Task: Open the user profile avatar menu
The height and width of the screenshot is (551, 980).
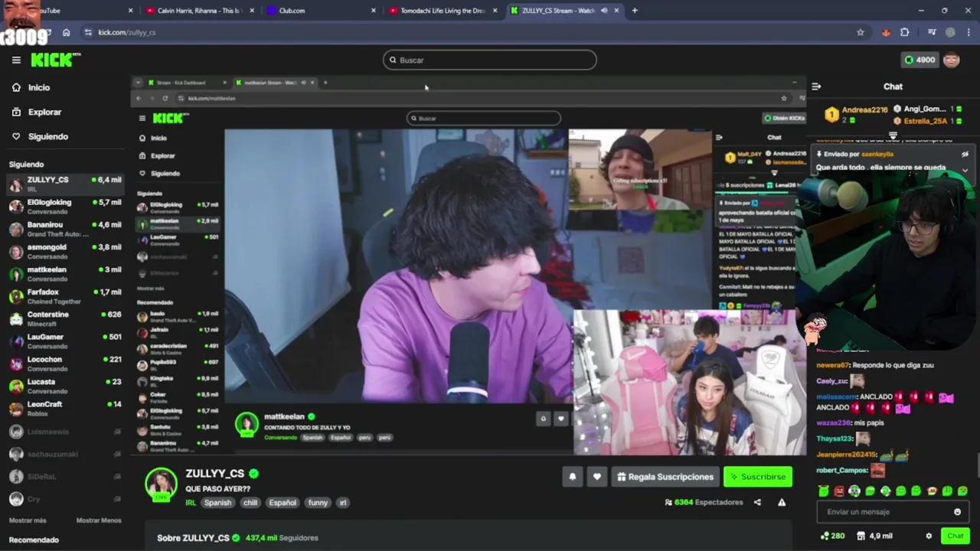Action: [952, 60]
